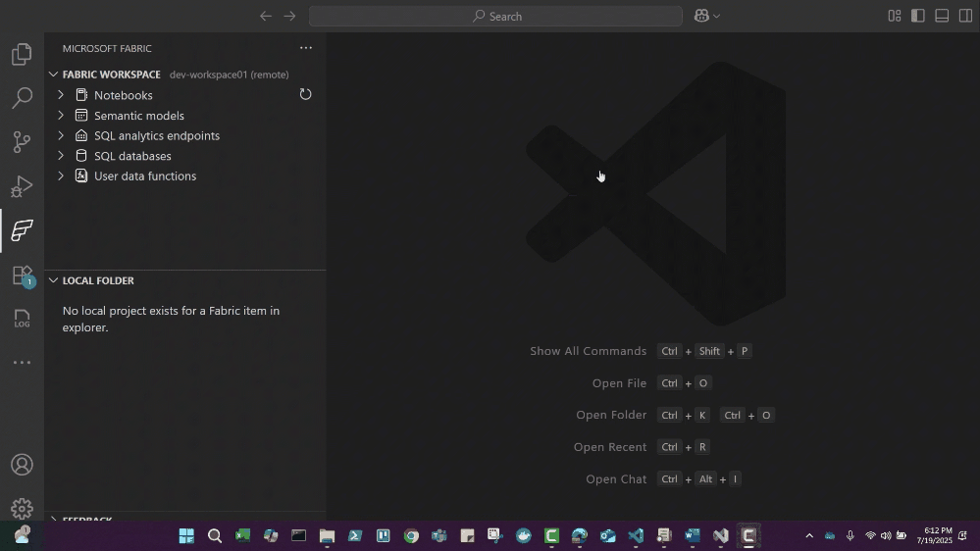Image resolution: width=980 pixels, height=551 pixels.
Task: Open the Explorer view in activity bar
Action: [22, 54]
